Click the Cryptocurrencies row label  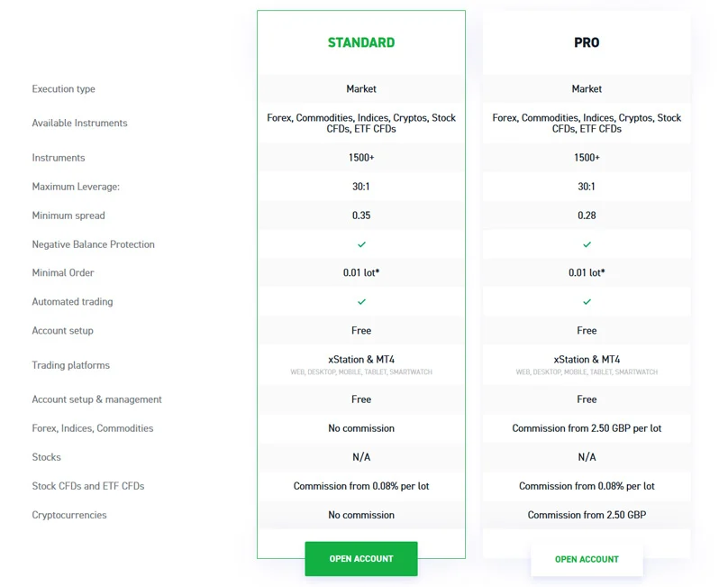[x=69, y=515]
